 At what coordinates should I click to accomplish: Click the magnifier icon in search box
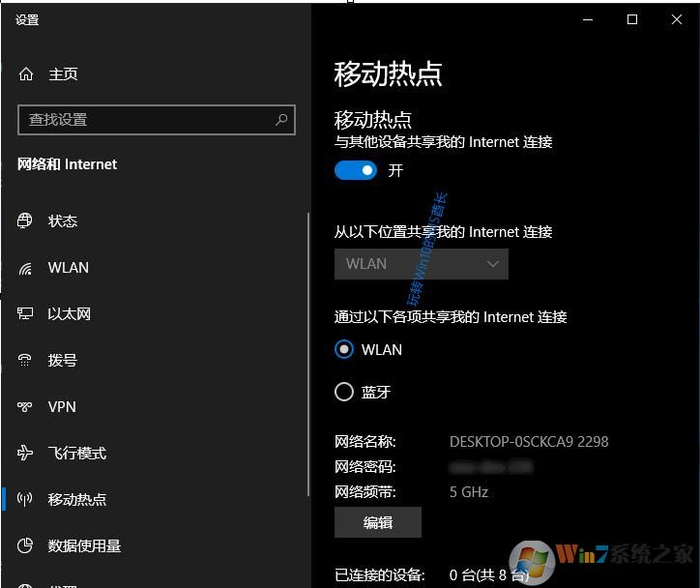281,119
